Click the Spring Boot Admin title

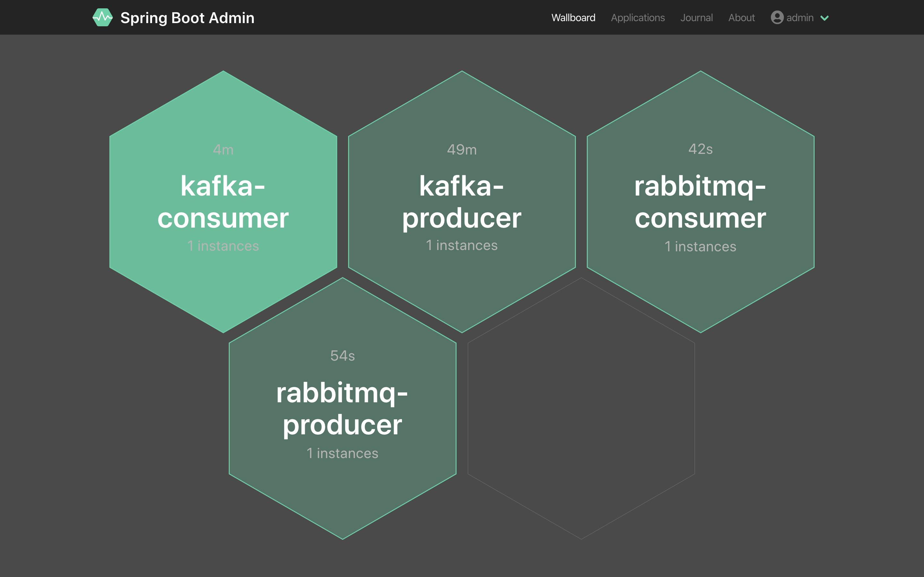pyautogui.click(x=187, y=18)
